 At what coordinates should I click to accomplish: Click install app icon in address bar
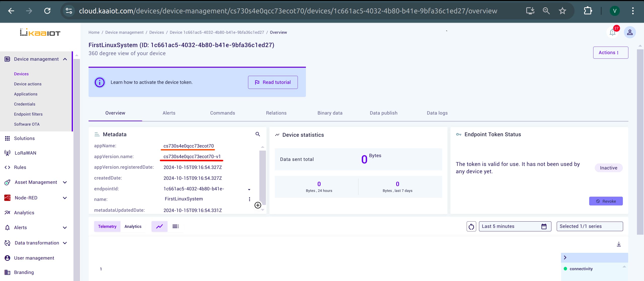[x=530, y=11]
